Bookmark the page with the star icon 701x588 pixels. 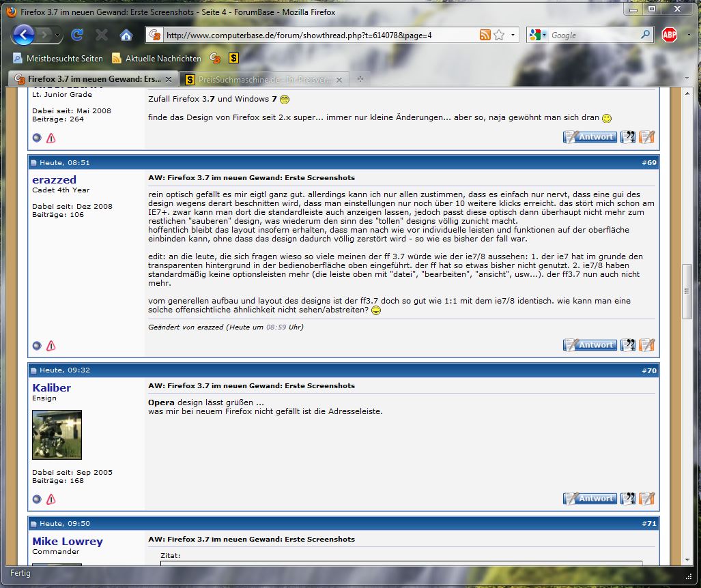pos(499,35)
